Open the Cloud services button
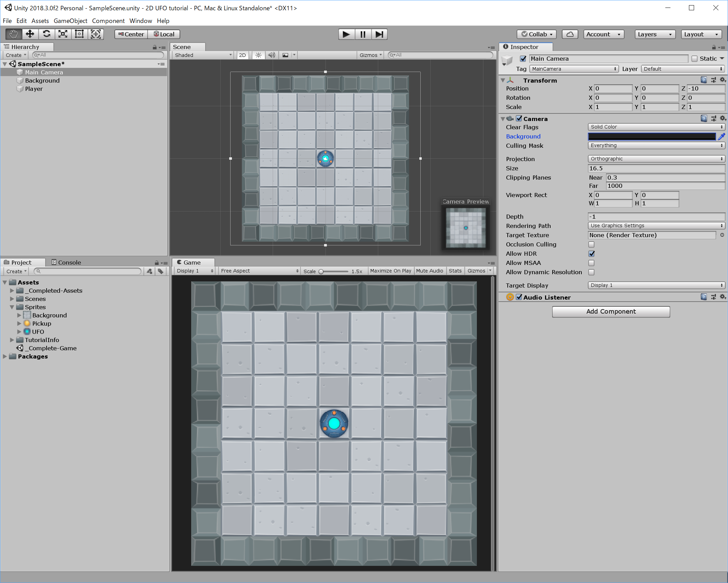 (570, 34)
